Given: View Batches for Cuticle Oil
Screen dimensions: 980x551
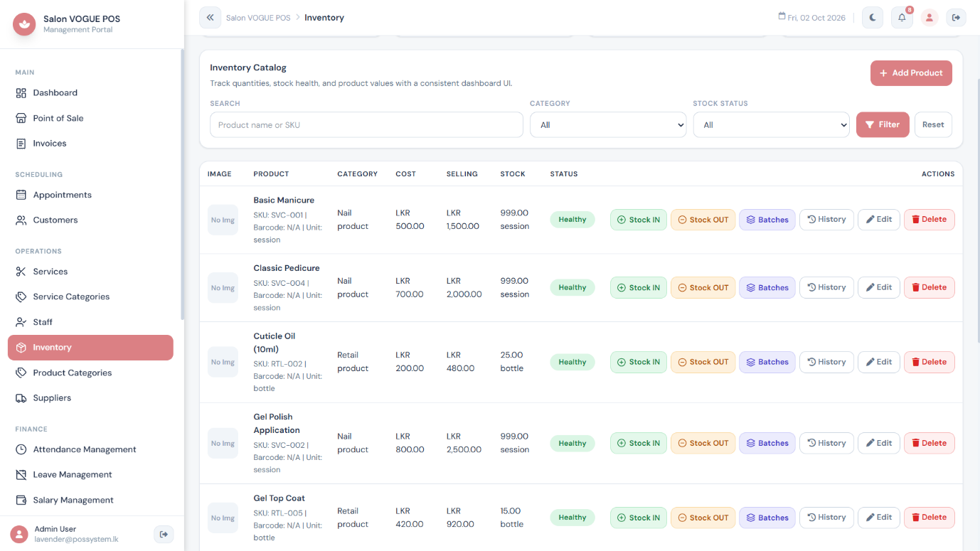Looking at the screenshot, I should (x=767, y=362).
